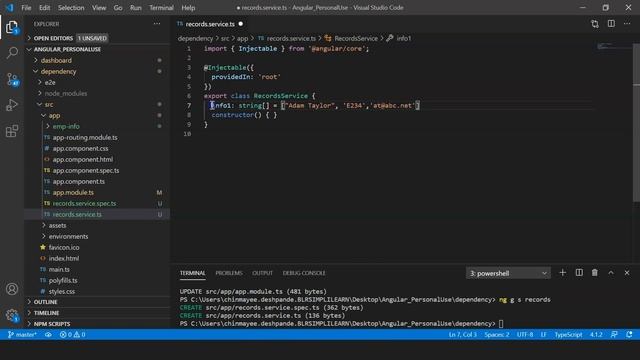This screenshot has height=360, width=640.
Task: Open the Run and Debug view
Action: 12,105
